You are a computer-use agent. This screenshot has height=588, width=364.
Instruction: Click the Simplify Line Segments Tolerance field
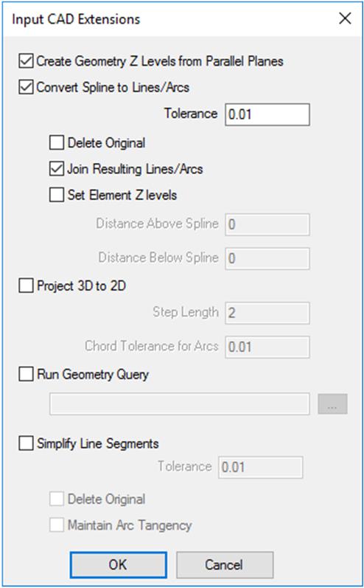(x=261, y=467)
